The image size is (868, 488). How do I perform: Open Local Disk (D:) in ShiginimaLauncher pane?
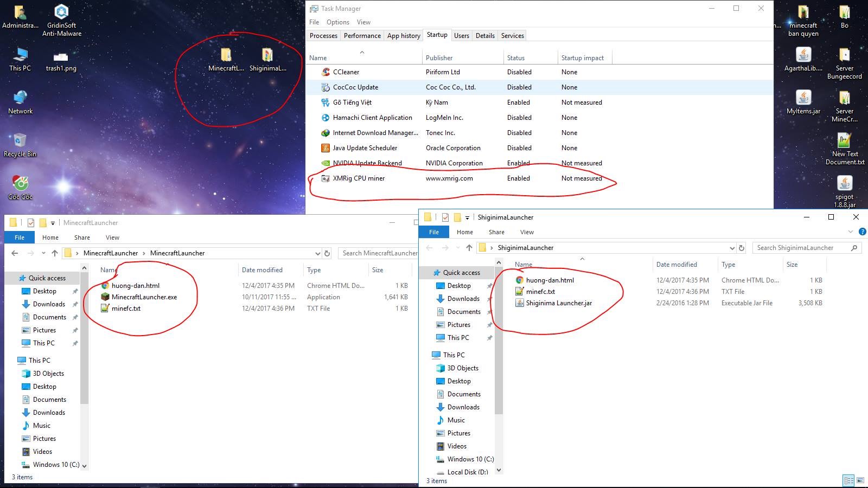(467, 472)
